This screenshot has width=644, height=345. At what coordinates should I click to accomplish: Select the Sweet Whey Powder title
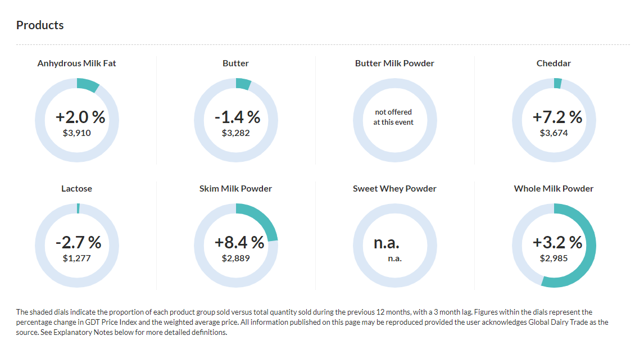click(394, 189)
